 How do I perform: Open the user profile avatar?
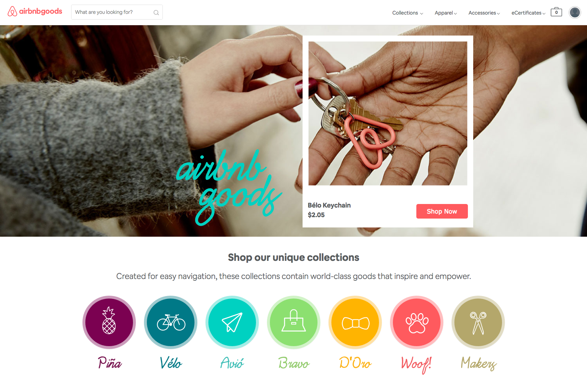[x=575, y=12]
